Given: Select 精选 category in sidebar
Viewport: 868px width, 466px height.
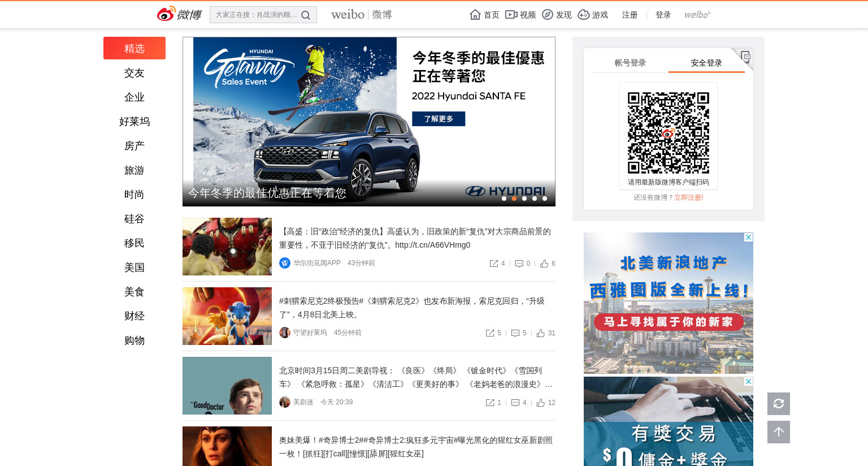Looking at the screenshot, I should [x=134, y=48].
